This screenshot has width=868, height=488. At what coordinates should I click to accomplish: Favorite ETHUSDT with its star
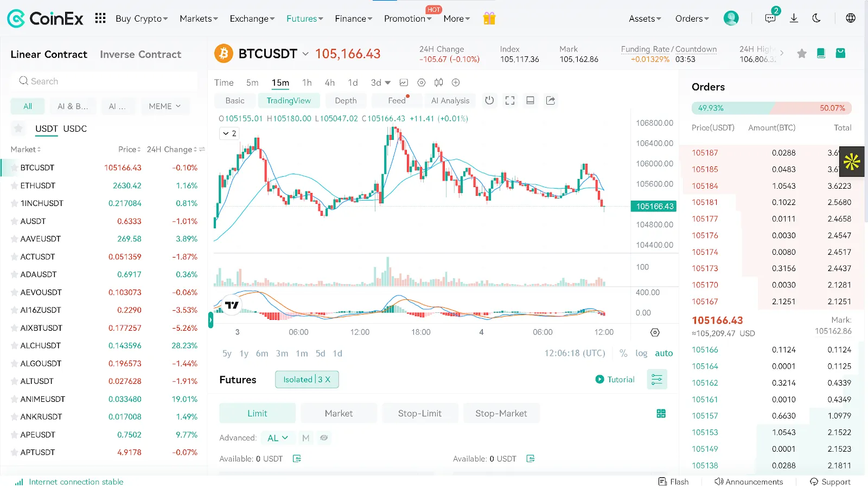(x=14, y=185)
